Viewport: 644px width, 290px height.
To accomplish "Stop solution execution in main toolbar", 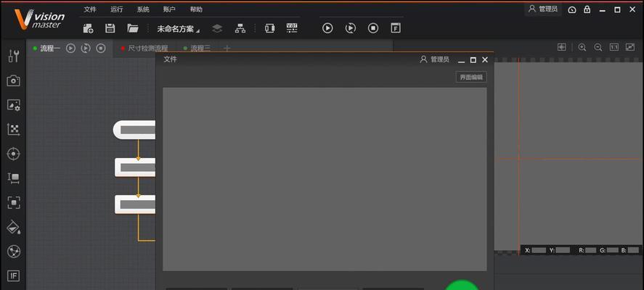I will coord(373,28).
